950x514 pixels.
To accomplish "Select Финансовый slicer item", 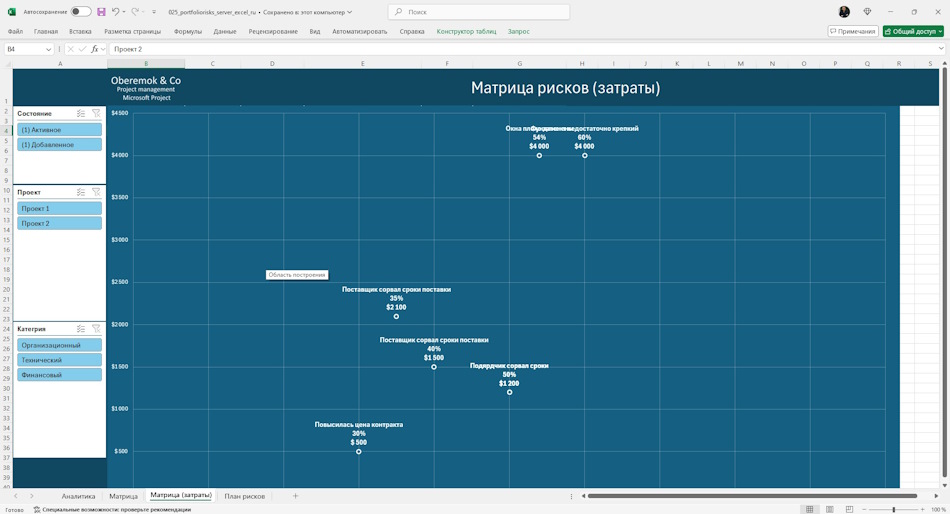I will 59,375.
